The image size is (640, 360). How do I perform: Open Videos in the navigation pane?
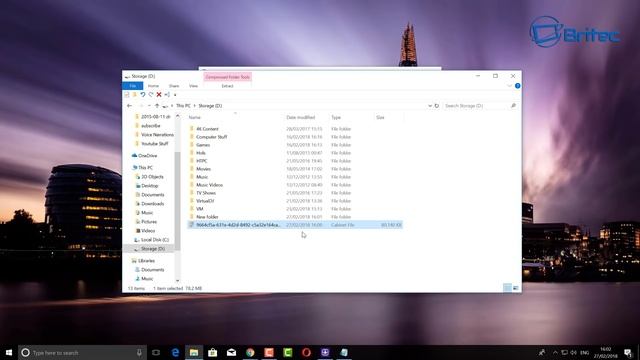pos(148,231)
